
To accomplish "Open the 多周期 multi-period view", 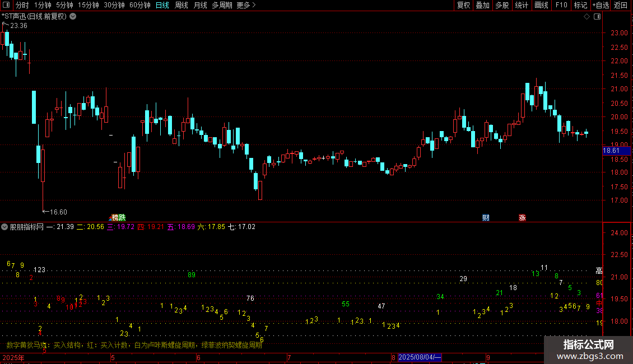I will tap(222, 5).
